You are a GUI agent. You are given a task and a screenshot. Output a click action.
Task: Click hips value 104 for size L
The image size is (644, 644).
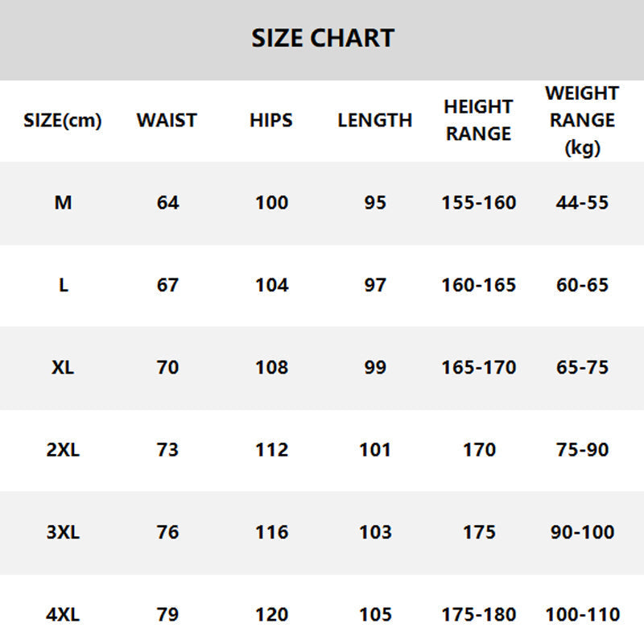tap(271, 285)
